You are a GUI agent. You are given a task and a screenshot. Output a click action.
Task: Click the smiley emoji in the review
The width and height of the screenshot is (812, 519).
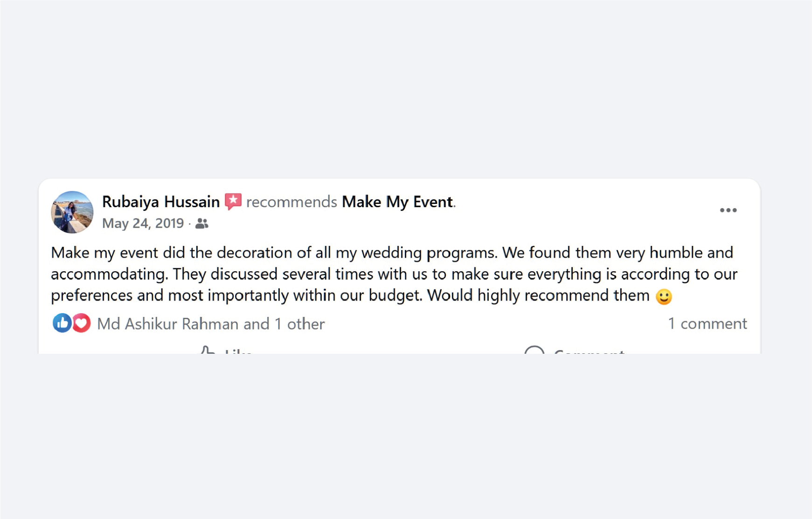[x=664, y=296]
